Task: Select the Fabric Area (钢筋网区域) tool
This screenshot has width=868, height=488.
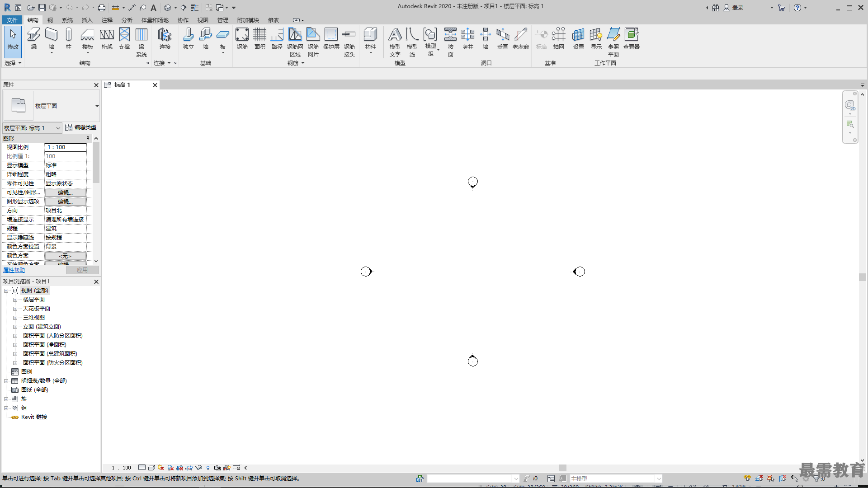Action: pyautogui.click(x=295, y=42)
